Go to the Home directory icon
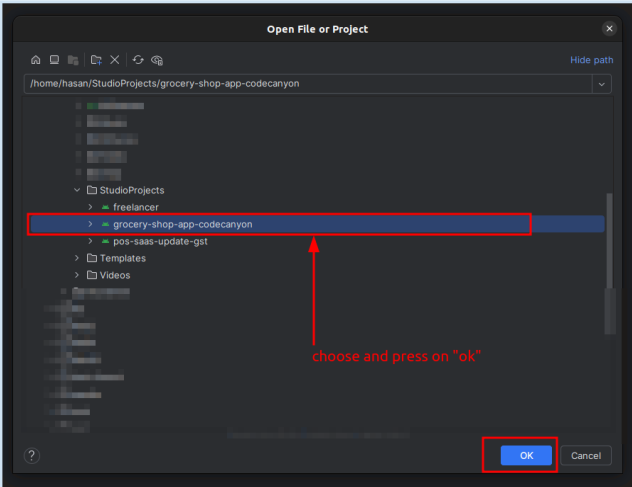This screenshot has height=487, width=632. 36,60
